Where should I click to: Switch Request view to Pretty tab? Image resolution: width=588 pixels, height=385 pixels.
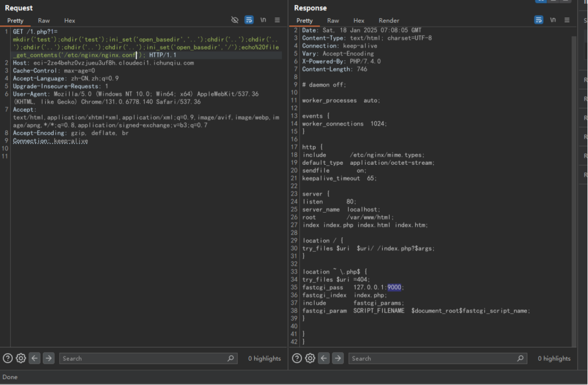pyautogui.click(x=15, y=21)
